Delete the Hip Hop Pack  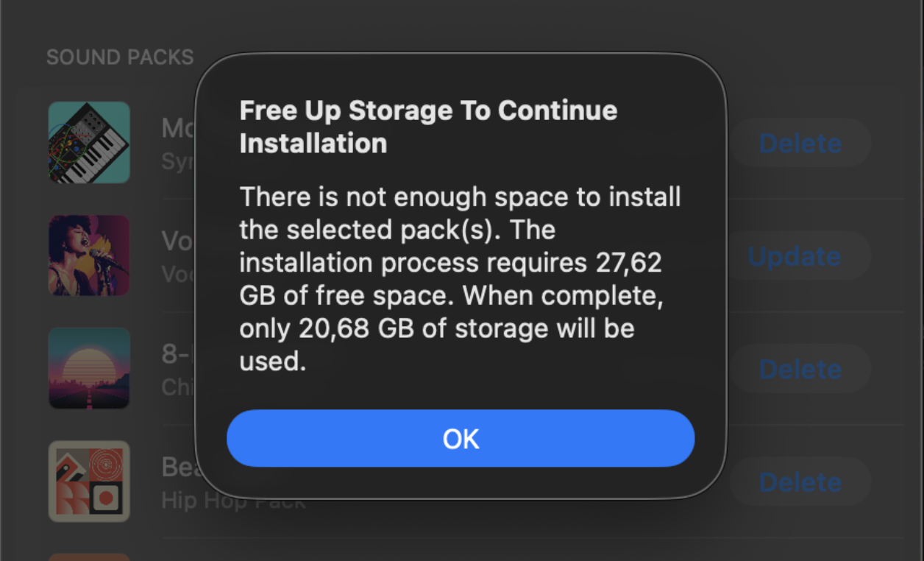point(800,482)
